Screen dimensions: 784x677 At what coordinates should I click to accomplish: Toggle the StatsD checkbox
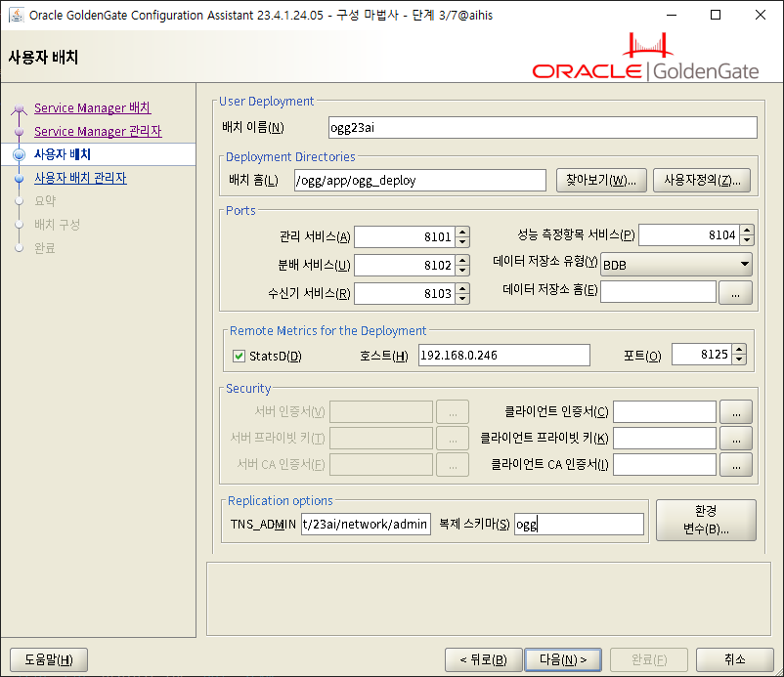coord(239,357)
